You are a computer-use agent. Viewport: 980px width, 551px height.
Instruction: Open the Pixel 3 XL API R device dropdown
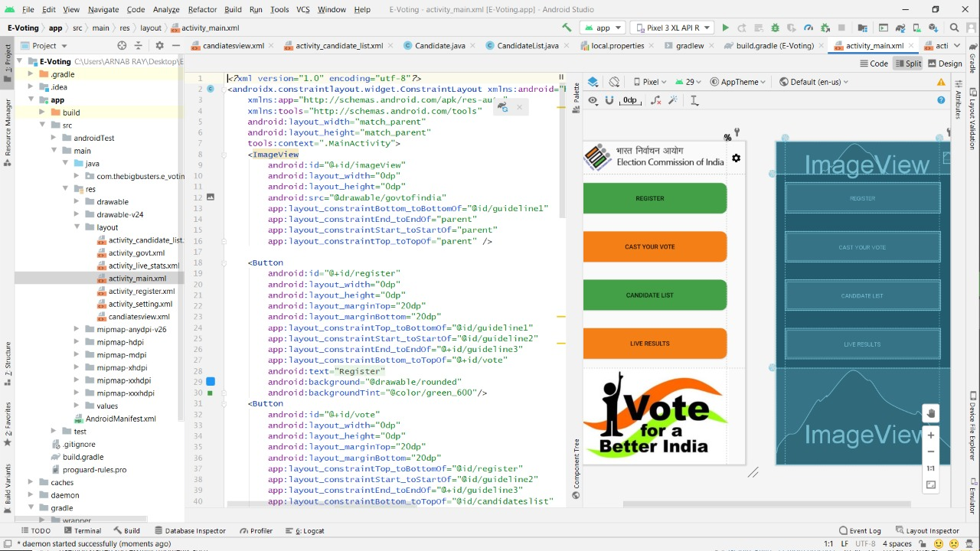point(672,28)
